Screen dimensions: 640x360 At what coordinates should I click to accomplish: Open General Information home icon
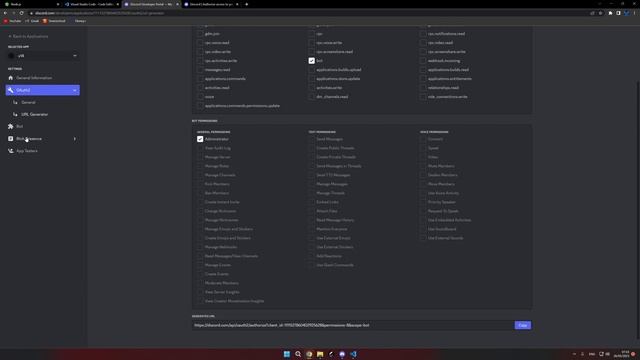click(11, 78)
